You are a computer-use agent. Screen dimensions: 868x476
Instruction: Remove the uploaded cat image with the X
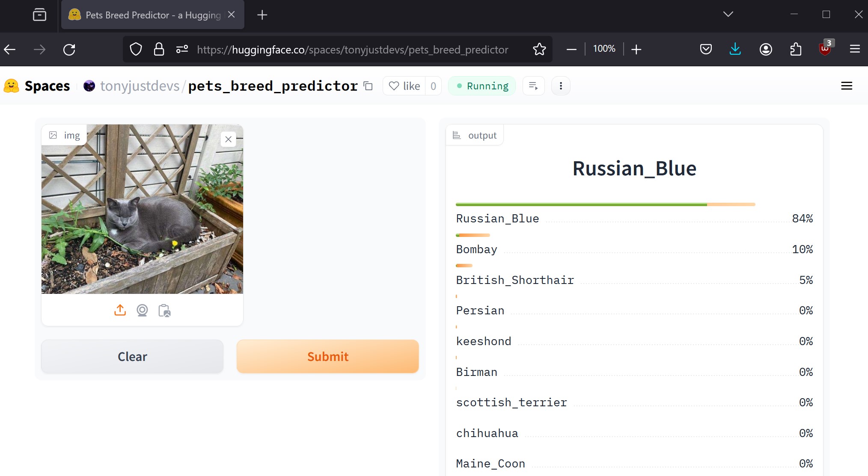229,139
